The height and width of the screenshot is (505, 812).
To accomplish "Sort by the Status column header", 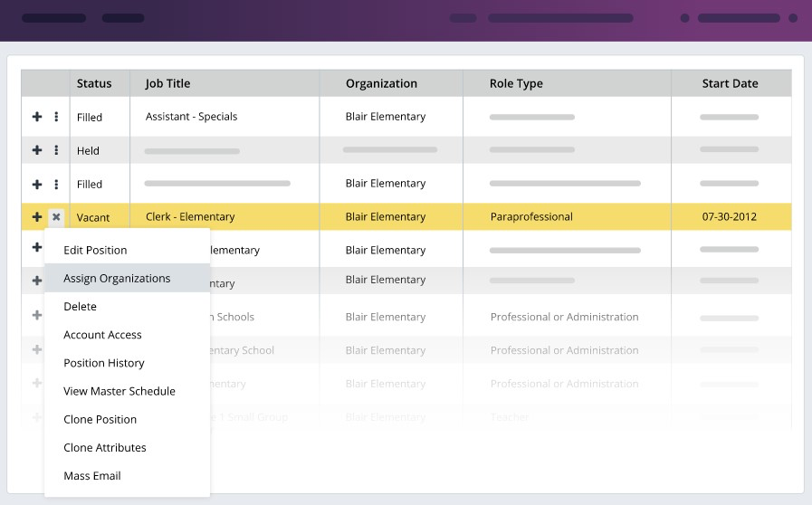I will [x=94, y=83].
